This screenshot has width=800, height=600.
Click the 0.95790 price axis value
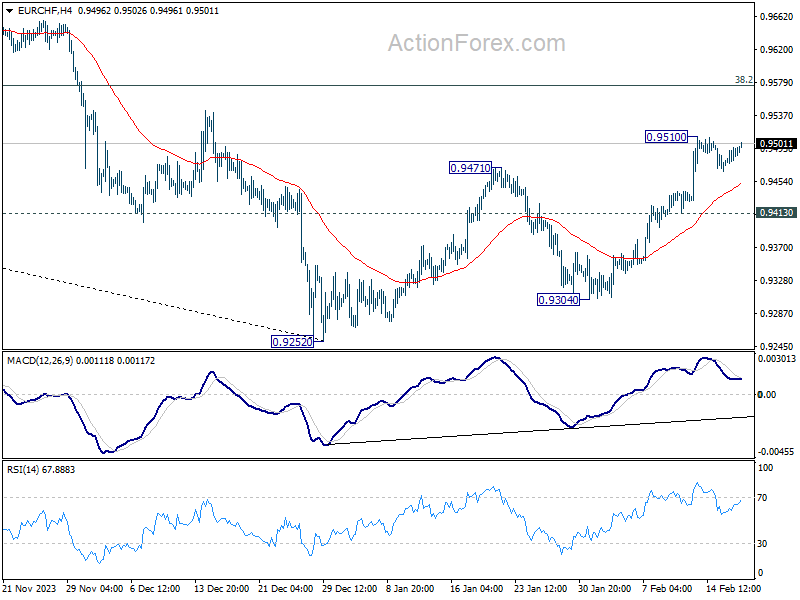pos(777,83)
